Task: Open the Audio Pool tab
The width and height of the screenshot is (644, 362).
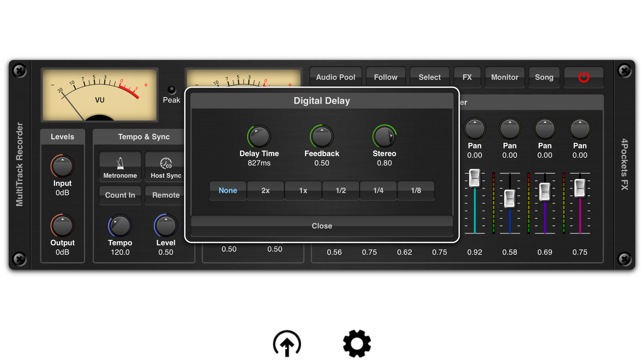Action: pos(335,77)
